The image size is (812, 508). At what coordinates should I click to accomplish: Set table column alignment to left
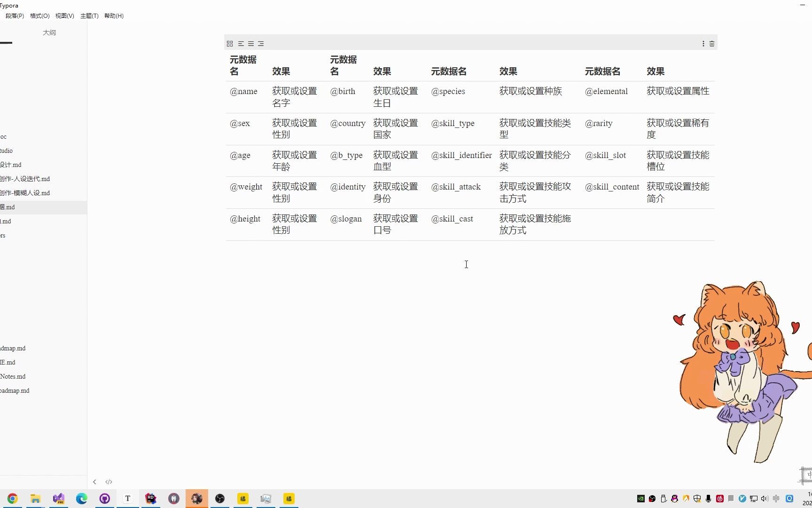click(241, 43)
